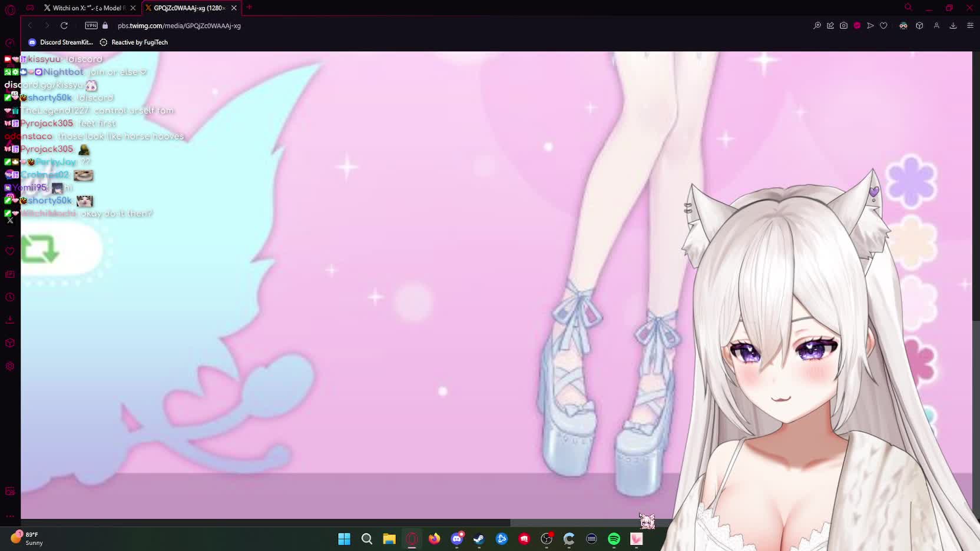Open Spotify from the taskbar
The image size is (980, 551).
tap(614, 539)
